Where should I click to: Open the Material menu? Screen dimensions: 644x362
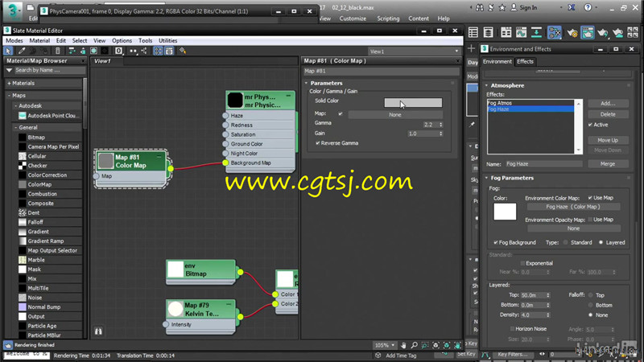[x=39, y=41]
